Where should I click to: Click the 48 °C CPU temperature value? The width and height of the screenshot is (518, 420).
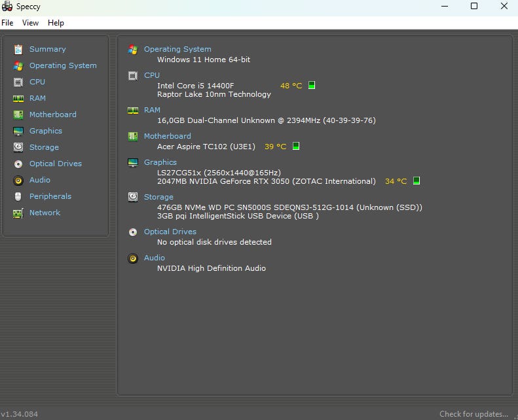[291, 86]
